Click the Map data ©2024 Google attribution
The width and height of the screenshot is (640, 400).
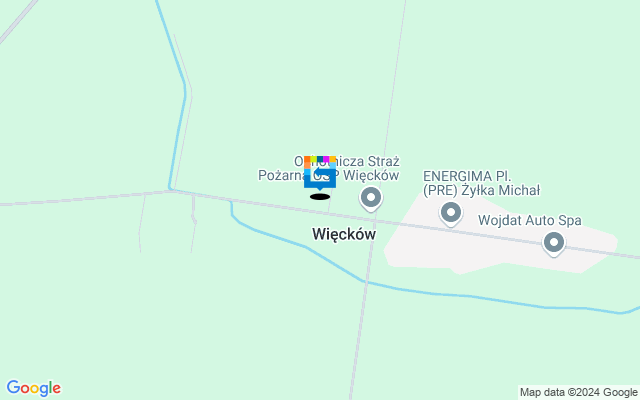click(579, 393)
